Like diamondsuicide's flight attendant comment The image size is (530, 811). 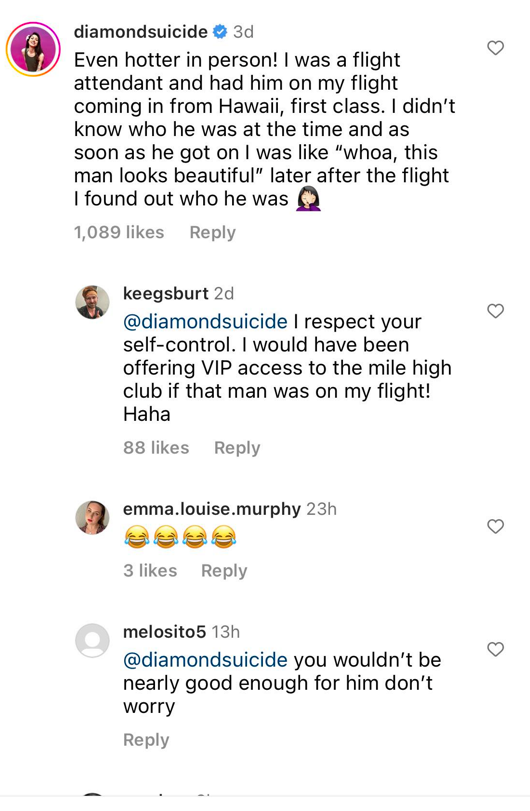tap(495, 48)
